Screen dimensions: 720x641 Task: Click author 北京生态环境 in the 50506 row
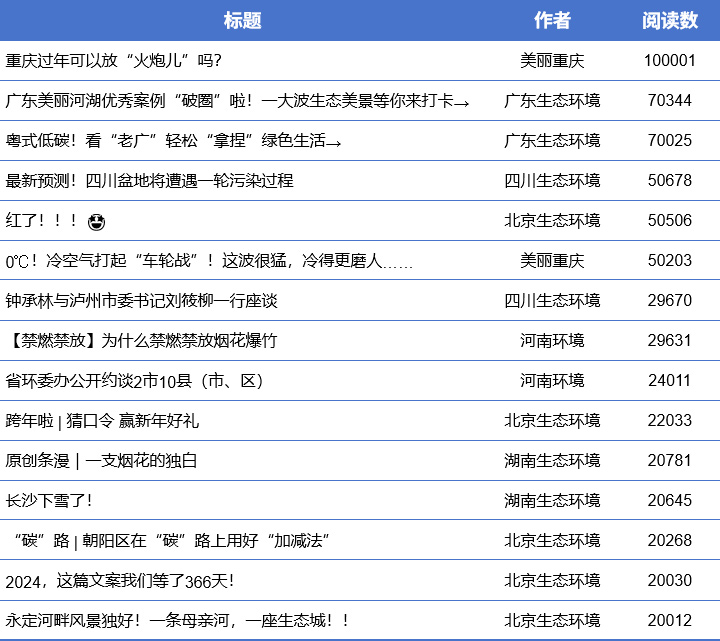coord(552,220)
